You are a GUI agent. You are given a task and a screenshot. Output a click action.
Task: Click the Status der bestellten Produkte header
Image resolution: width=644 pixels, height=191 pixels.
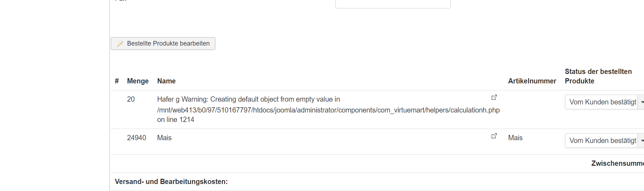click(x=598, y=76)
